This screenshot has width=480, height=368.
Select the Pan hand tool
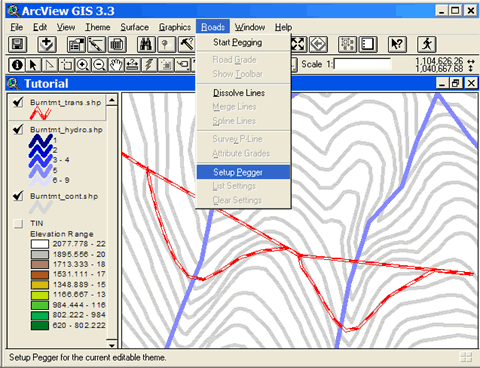click(x=116, y=65)
